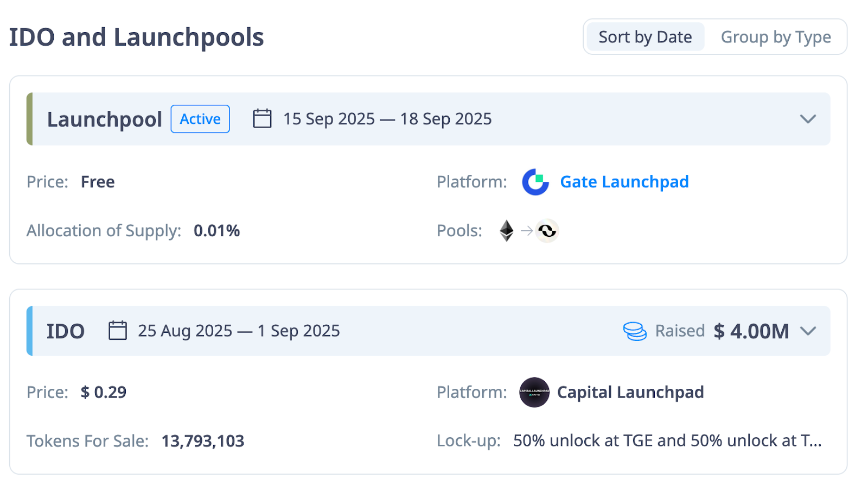868x492 pixels.
Task: Open the Gate Launchpad link
Action: (624, 182)
